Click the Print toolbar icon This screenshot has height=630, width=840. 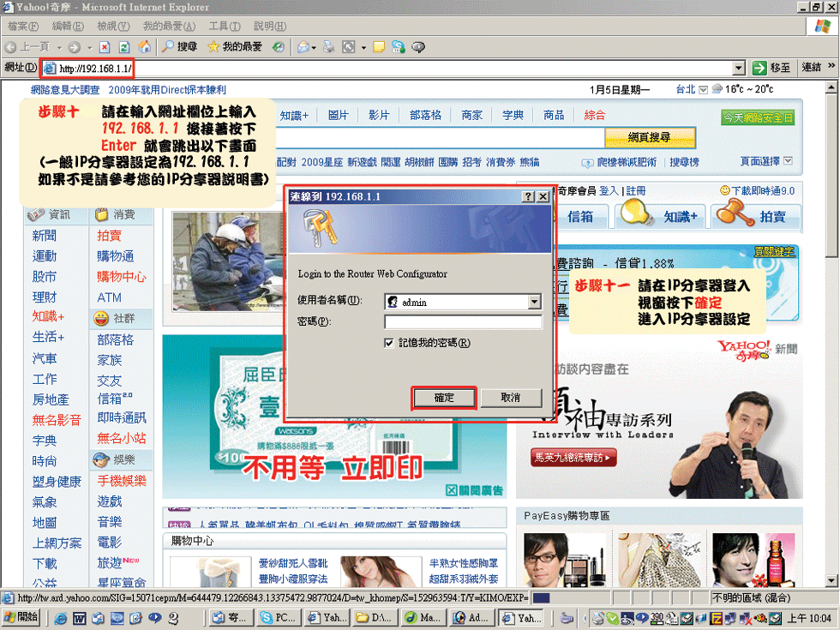pyautogui.click(x=328, y=47)
